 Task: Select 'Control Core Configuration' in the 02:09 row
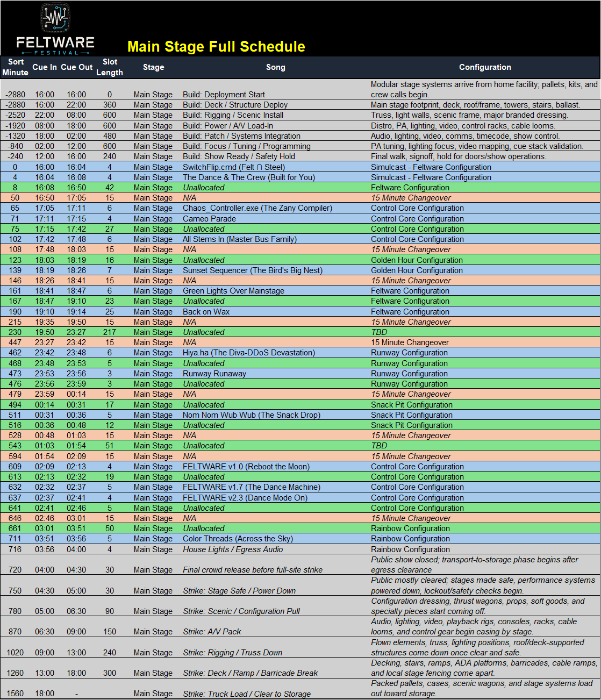click(417, 467)
